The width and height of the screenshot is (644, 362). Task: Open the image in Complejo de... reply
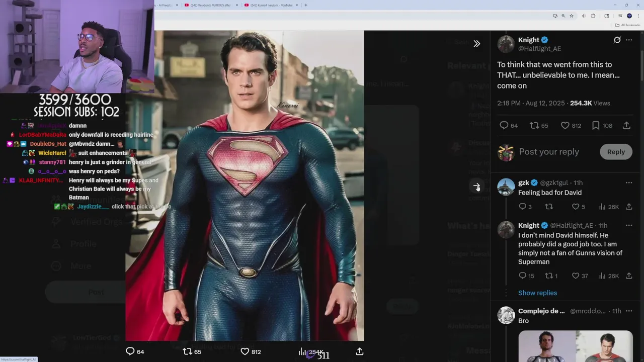576,346
